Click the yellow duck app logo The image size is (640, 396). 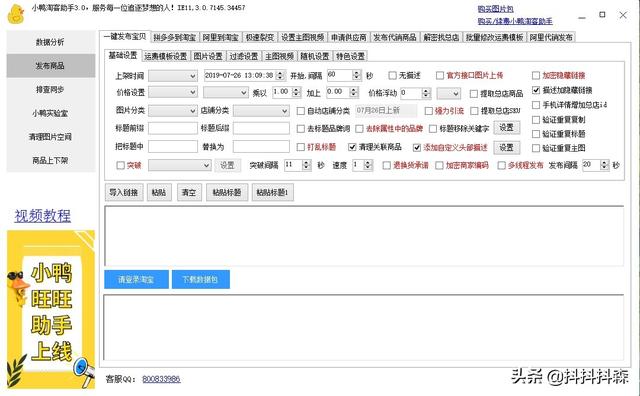click(x=16, y=14)
